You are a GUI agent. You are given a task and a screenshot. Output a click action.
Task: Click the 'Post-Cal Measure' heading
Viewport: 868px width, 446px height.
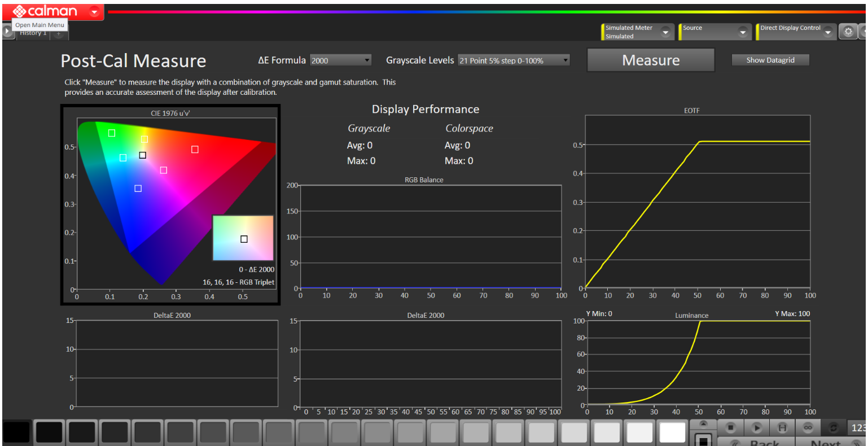pyautogui.click(x=134, y=61)
